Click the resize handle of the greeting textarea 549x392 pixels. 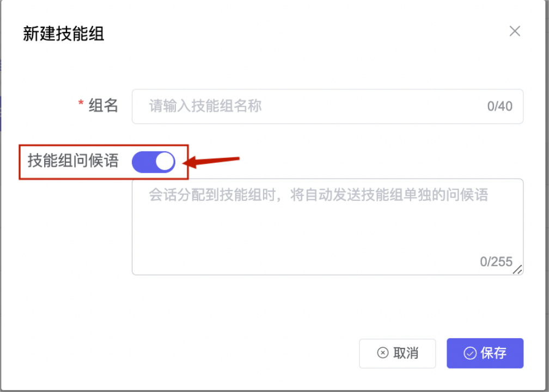click(x=517, y=269)
